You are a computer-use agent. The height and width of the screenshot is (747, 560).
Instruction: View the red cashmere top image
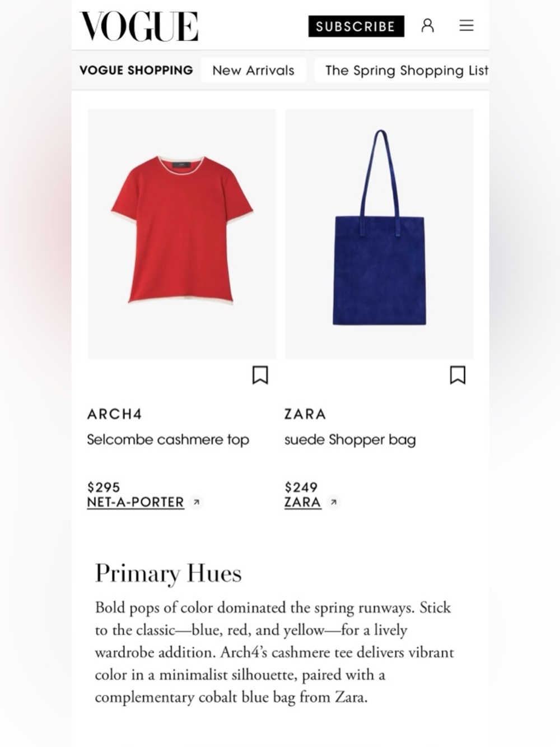coord(182,234)
